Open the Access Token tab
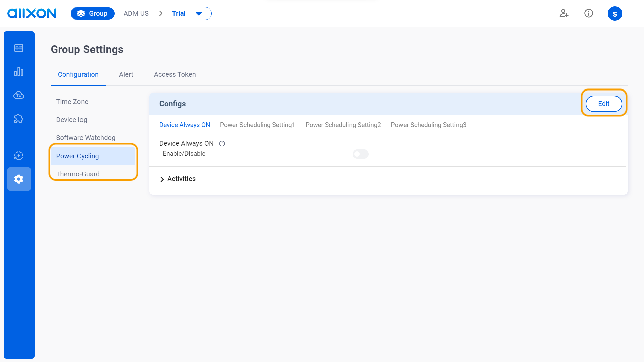Viewport: 644px width, 362px height. click(174, 74)
